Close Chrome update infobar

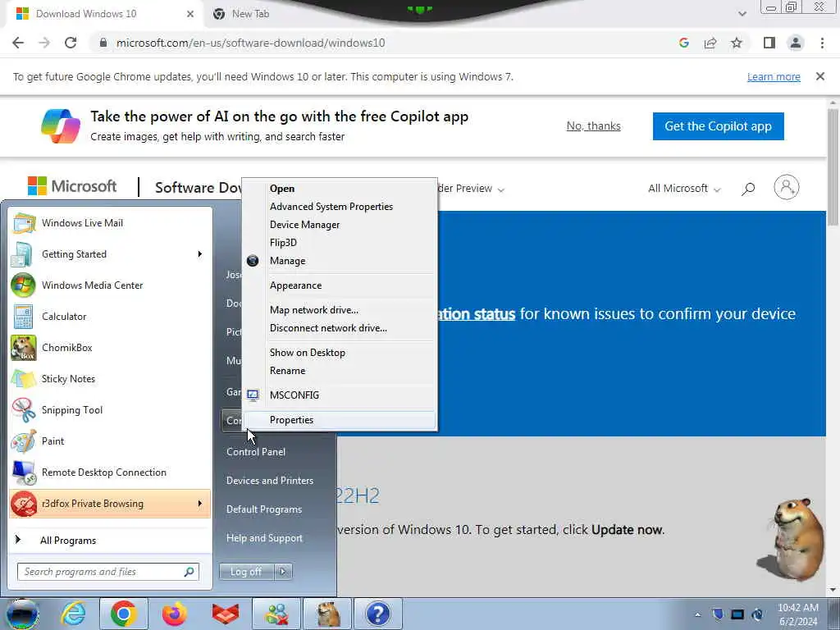click(x=820, y=76)
